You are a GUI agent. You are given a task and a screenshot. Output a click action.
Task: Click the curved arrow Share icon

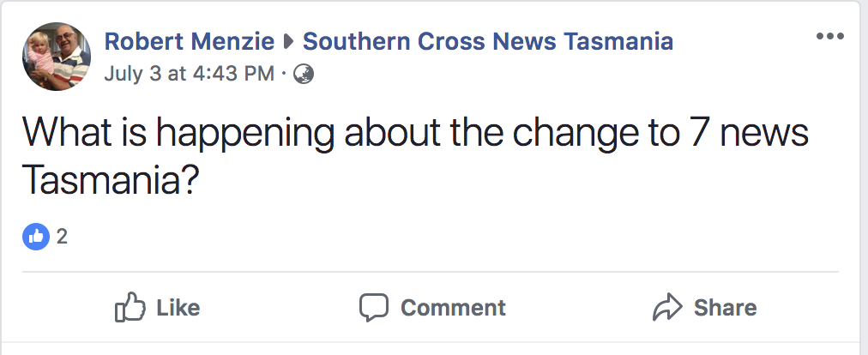[666, 307]
